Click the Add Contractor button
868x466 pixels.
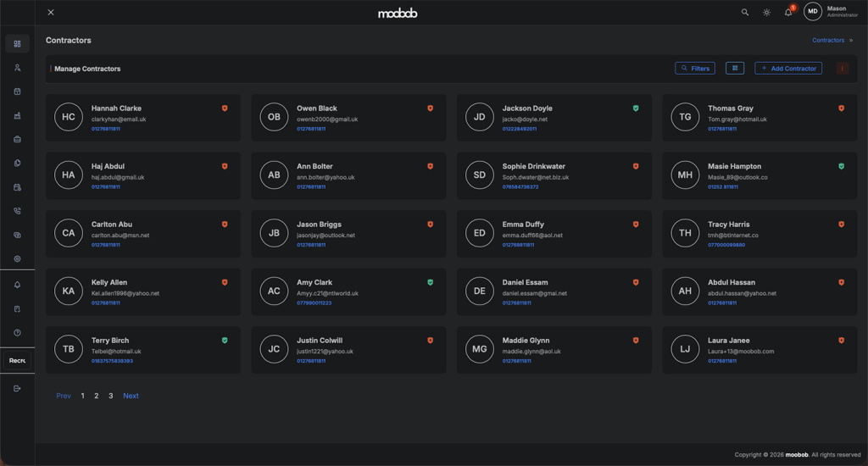click(x=788, y=69)
